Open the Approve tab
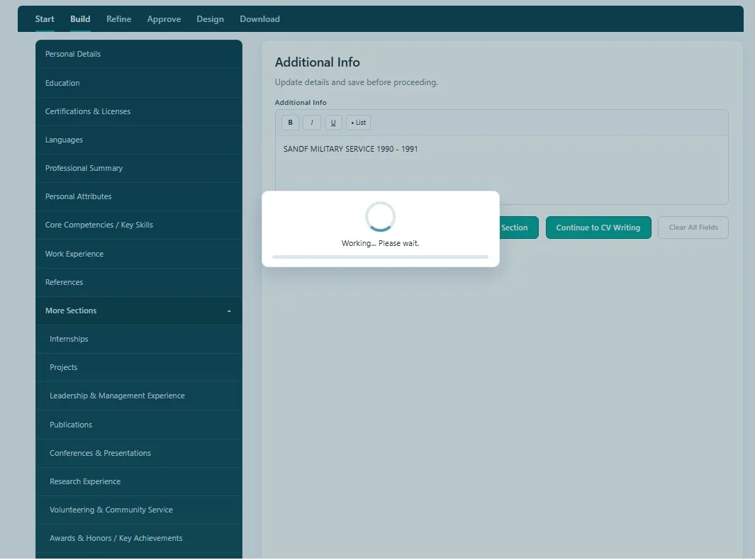The image size is (755, 560). (x=164, y=18)
